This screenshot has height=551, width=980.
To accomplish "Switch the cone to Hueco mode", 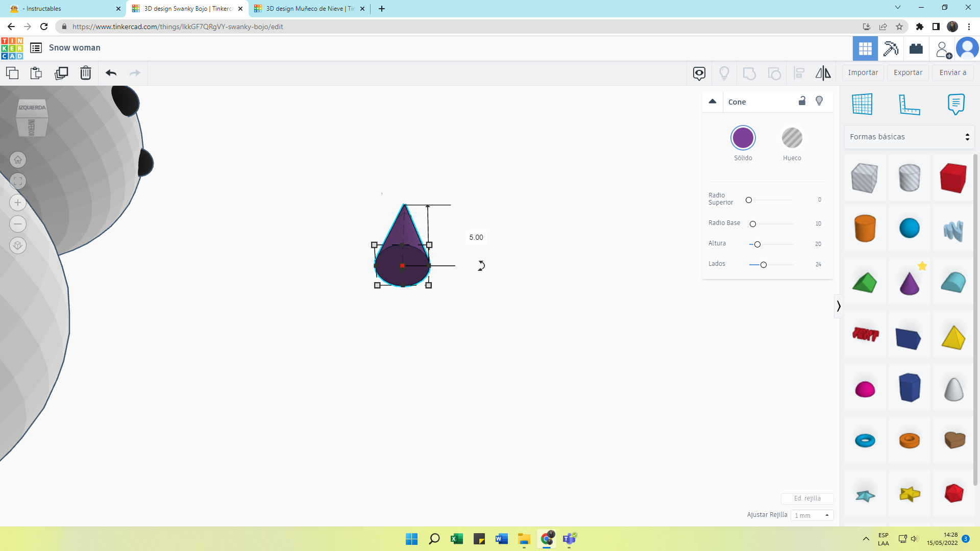I will pyautogui.click(x=792, y=138).
